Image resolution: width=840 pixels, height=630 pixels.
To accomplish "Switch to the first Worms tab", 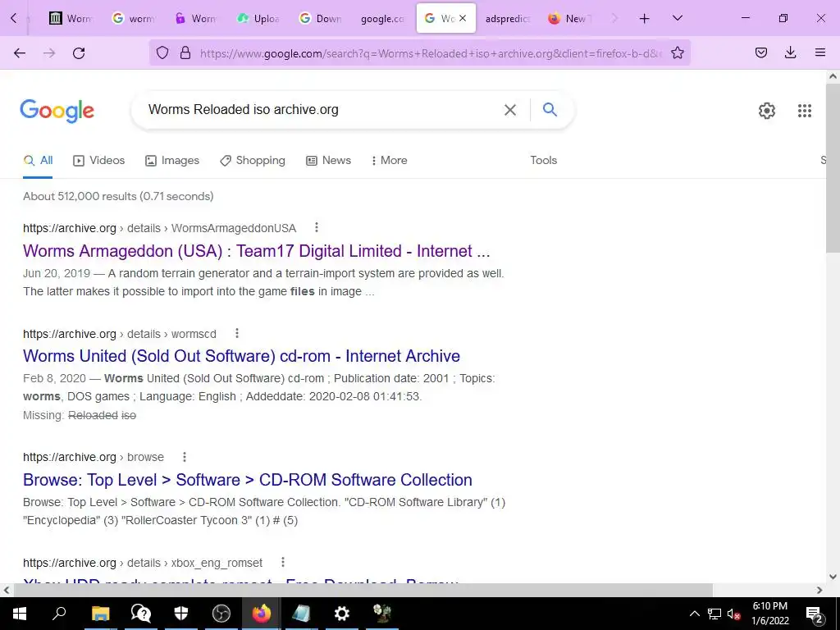I will click(71, 18).
